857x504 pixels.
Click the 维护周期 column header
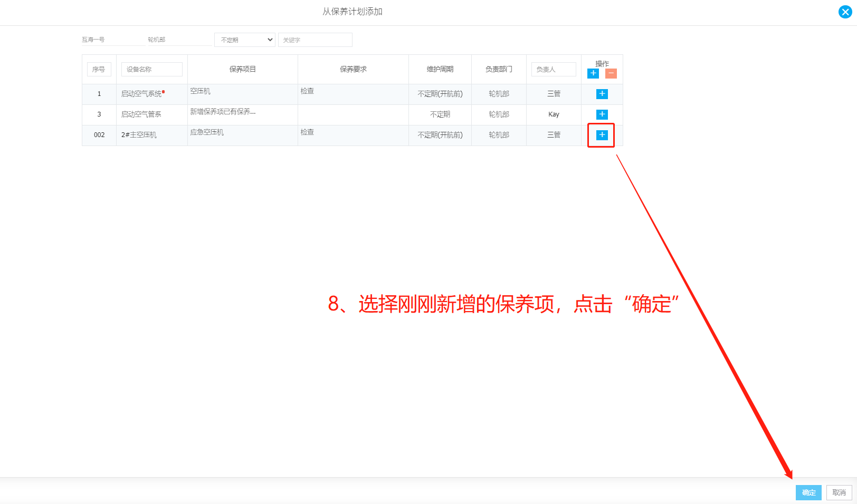click(x=440, y=69)
